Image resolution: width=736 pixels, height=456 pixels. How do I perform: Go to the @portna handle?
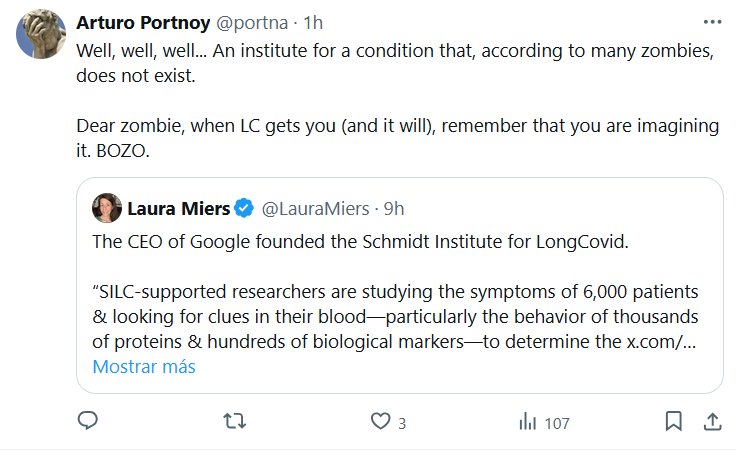pos(248,21)
